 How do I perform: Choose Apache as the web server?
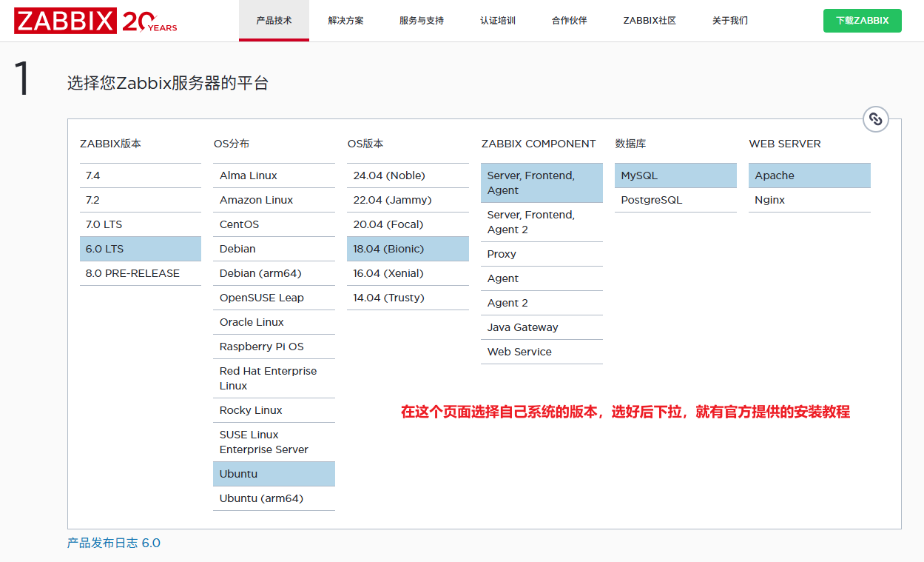[x=809, y=175]
